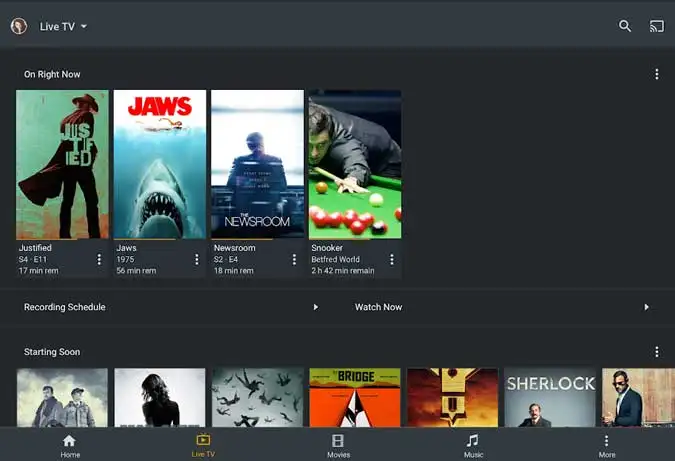Click the 'Starting Soon' heading
The height and width of the screenshot is (461, 675).
coord(52,352)
